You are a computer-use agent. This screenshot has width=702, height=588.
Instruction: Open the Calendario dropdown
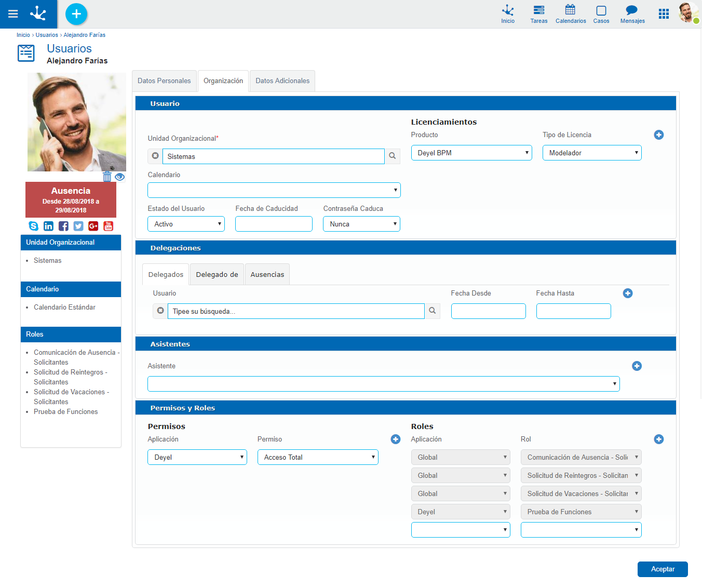click(x=274, y=190)
